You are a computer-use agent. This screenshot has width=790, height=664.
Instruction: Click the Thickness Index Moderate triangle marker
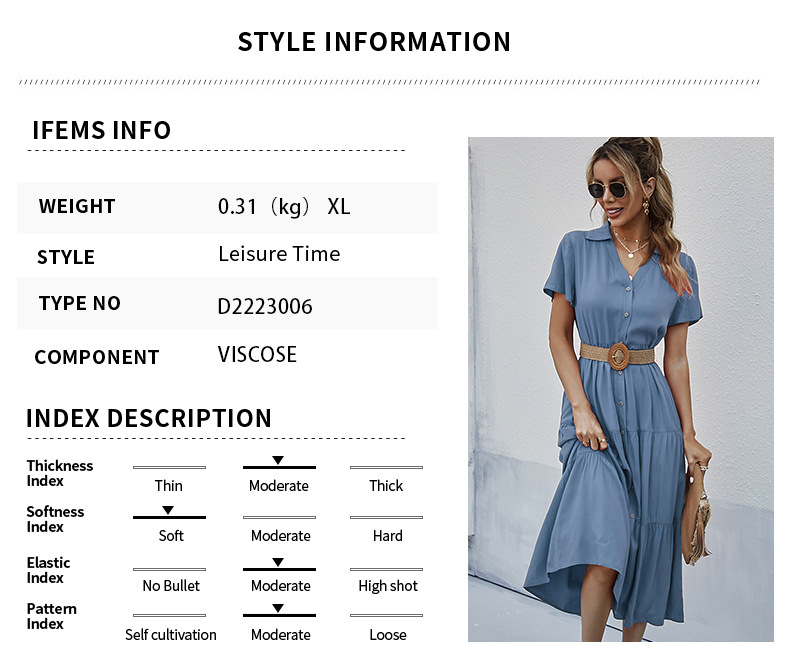pos(278,460)
